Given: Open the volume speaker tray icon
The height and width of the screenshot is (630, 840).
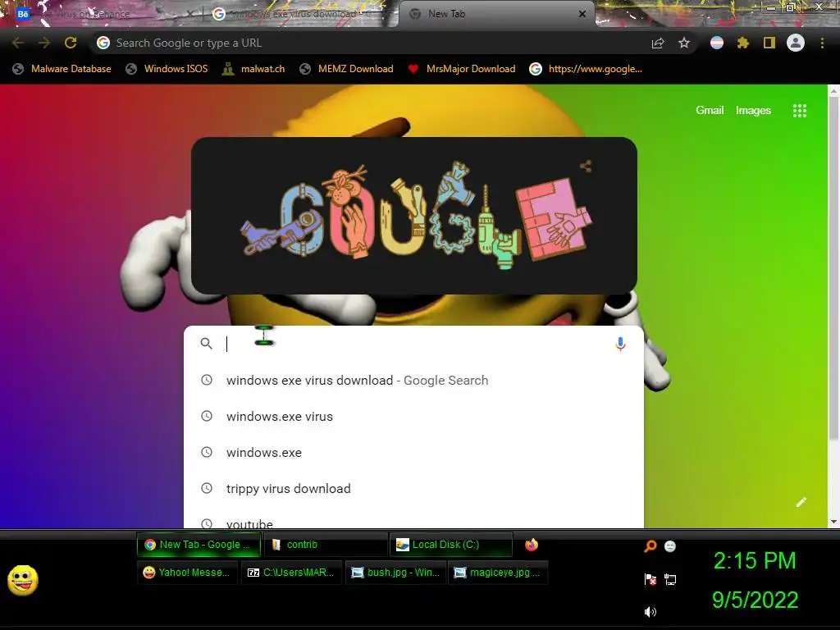Looking at the screenshot, I should coord(650,612).
